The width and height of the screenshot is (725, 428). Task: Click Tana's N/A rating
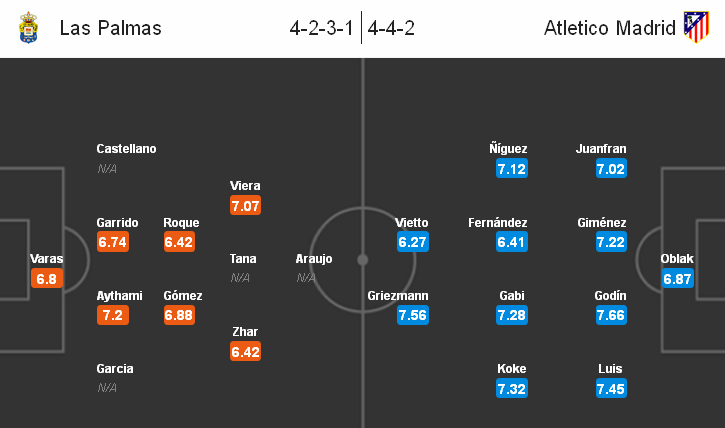pyautogui.click(x=240, y=278)
